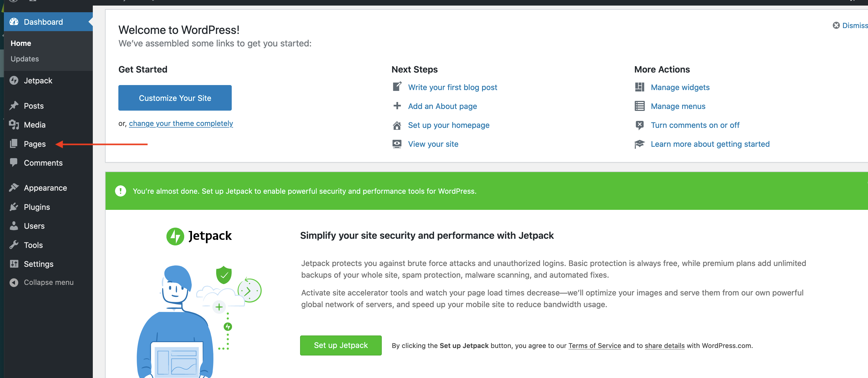Click the graduation cap icon beside Learn more
The image size is (868, 378).
point(640,144)
